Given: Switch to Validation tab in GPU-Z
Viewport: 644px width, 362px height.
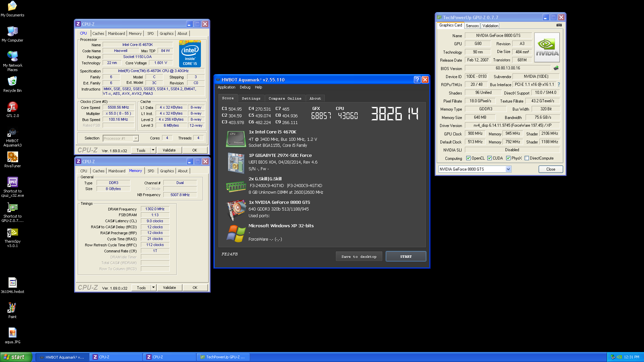Looking at the screenshot, I should (x=490, y=26).
